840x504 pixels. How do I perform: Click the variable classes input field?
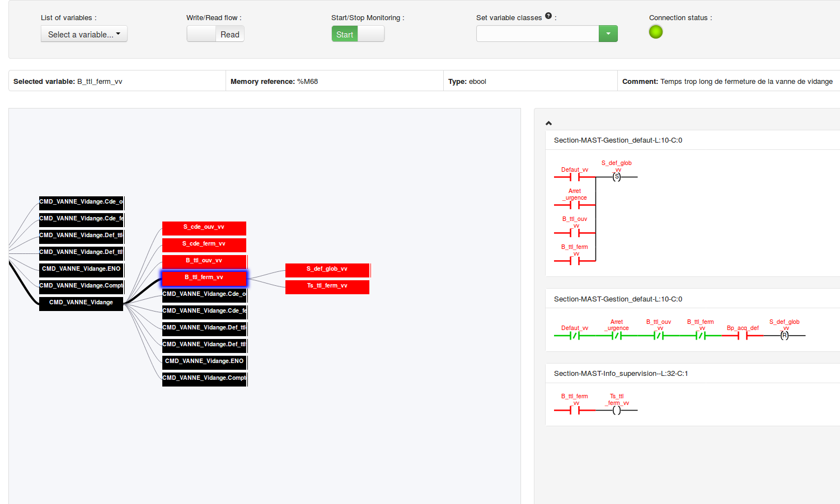pyautogui.click(x=537, y=34)
